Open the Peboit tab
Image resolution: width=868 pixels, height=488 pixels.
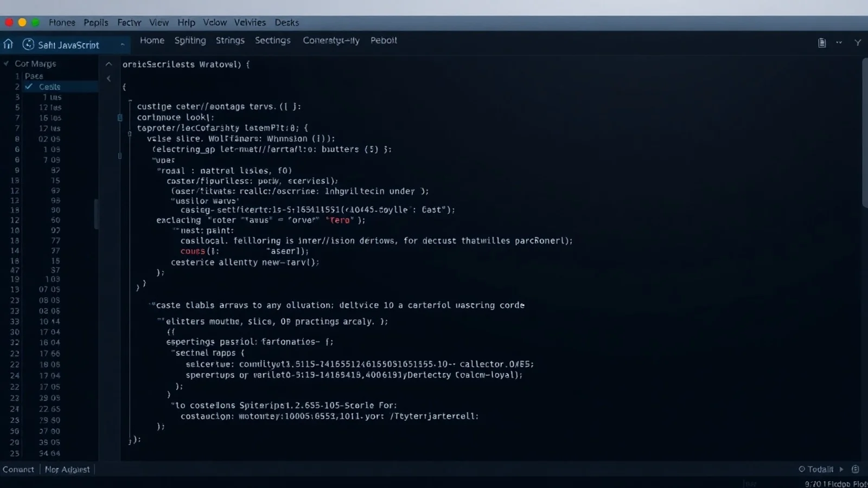tap(384, 40)
